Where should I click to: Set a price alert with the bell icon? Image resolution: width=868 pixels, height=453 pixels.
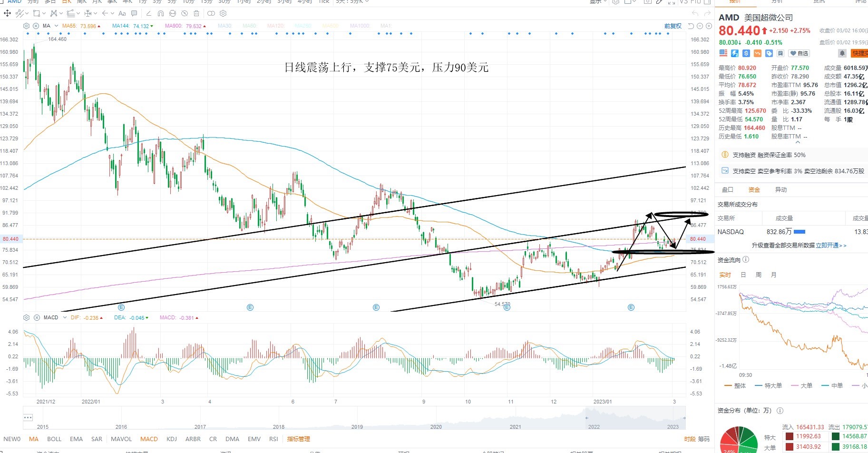(x=842, y=53)
